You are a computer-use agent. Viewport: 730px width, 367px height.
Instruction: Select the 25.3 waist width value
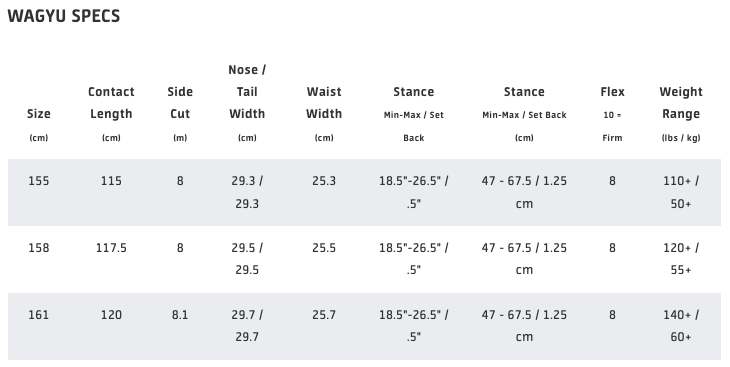pyautogui.click(x=324, y=181)
